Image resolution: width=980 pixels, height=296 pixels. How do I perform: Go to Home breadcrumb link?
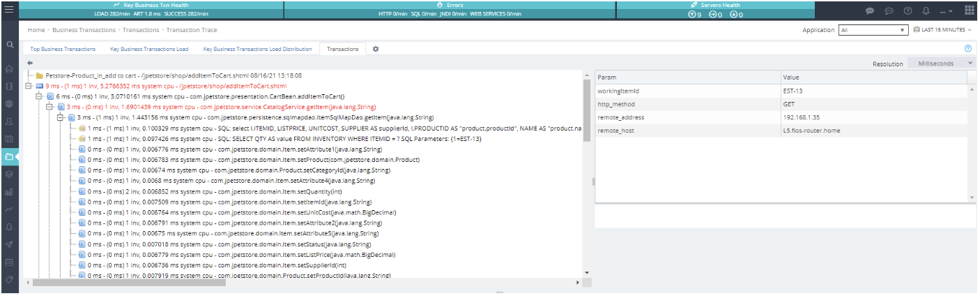(36, 30)
